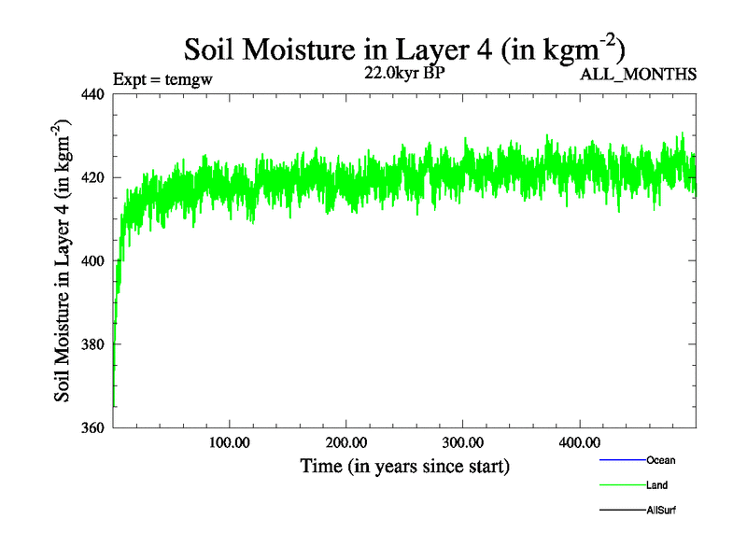Click the 400 y-axis tick label
Viewport: 747px width, 560px height.
click(93, 261)
